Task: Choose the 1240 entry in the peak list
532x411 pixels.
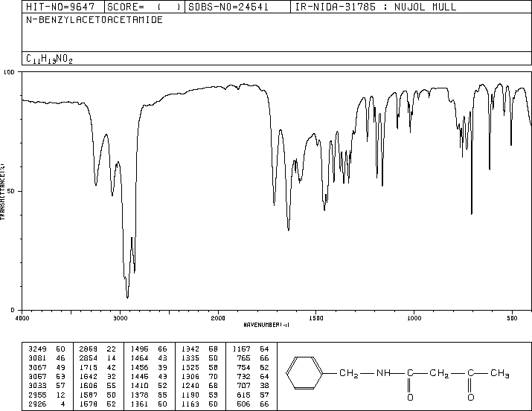Action: pyautogui.click(x=190, y=386)
